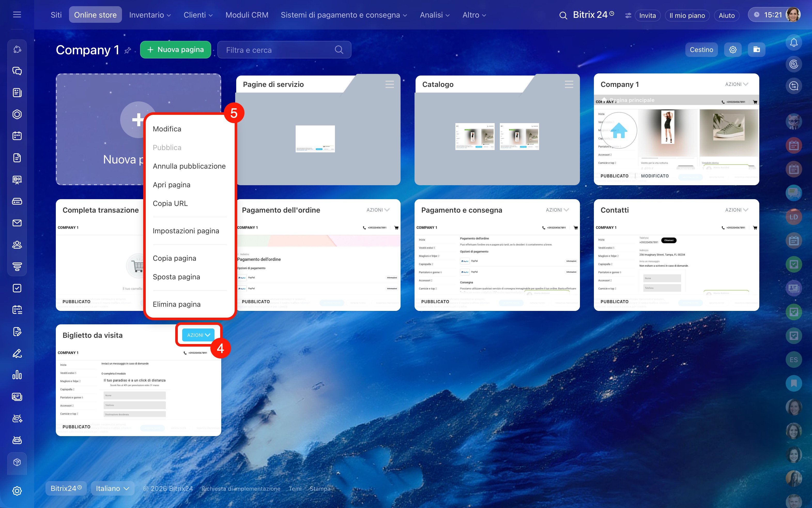This screenshot has width=812, height=508.
Task: Open the Italiano language selector
Action: [112, 488]
